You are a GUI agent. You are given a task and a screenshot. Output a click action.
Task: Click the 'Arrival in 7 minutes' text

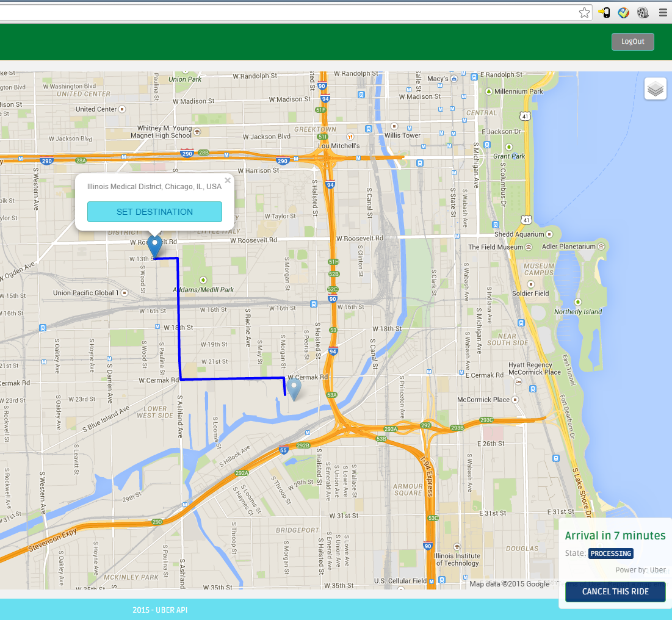615,536
